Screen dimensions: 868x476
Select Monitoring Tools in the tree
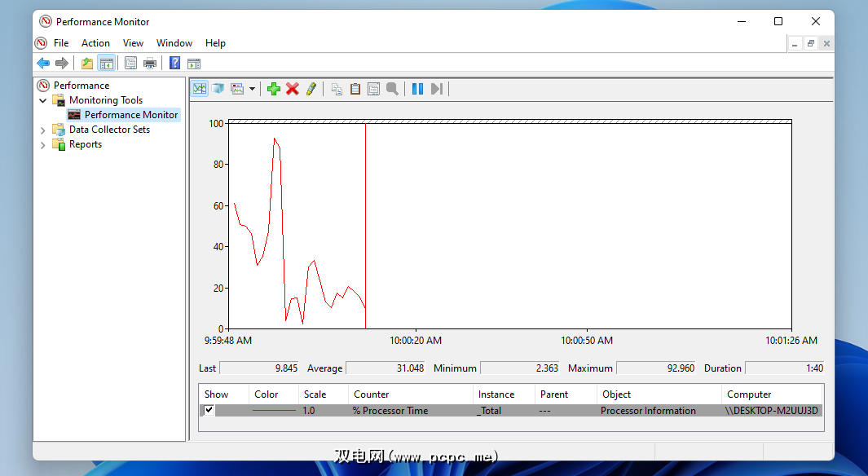pos(106,100)
